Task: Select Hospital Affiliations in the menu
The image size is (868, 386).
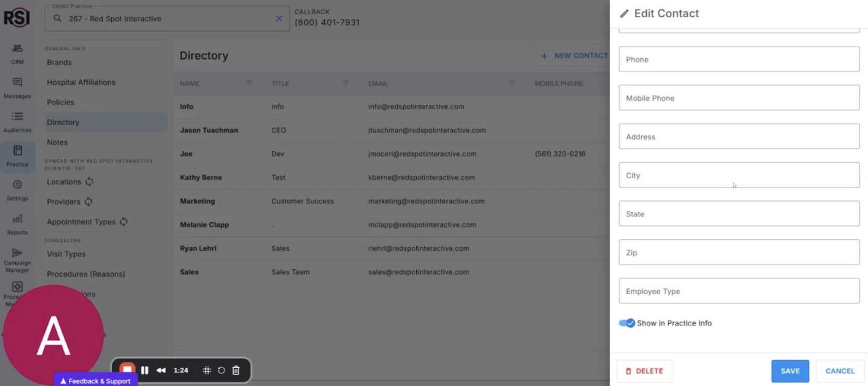Action: click(x=81, y=82)
